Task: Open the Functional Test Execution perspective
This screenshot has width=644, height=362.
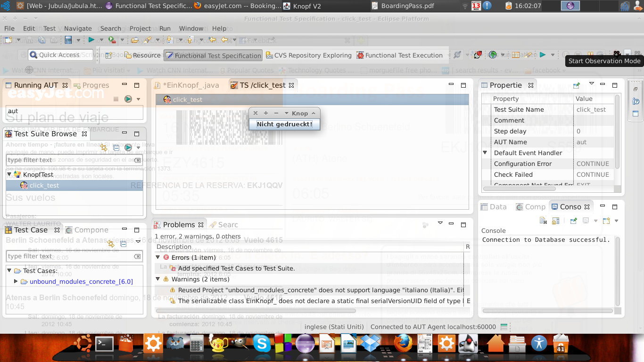Action: 400,55
